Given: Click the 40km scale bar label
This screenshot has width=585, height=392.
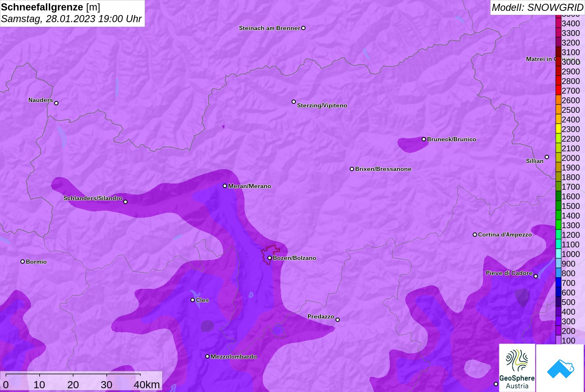Looking at the screenshot, I should (x=147, y=384).
